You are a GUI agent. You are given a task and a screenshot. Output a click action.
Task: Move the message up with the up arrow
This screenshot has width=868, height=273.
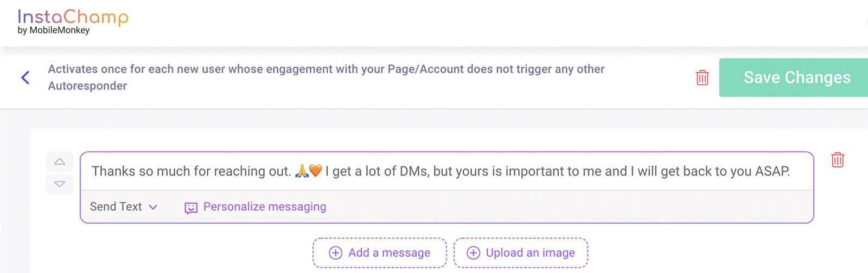[x=60, y=161]
